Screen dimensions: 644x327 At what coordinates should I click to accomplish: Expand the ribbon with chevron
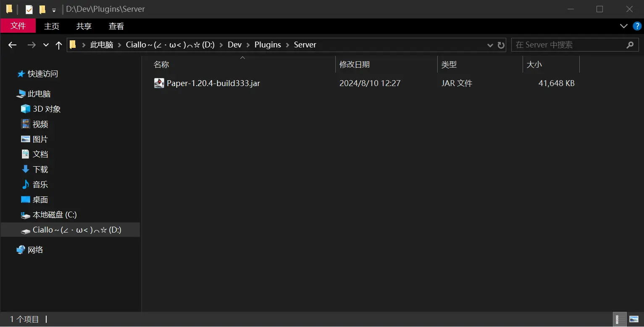[624, 26]
